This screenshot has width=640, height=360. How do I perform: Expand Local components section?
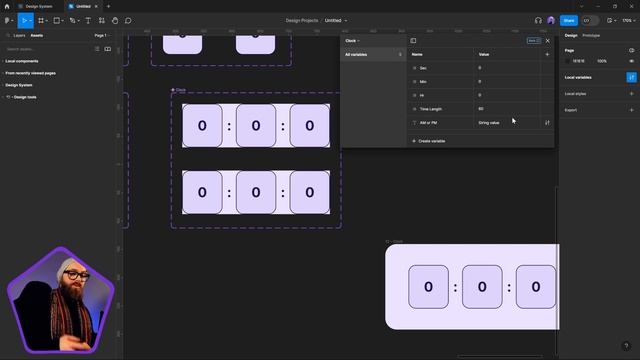coord(22,61)
